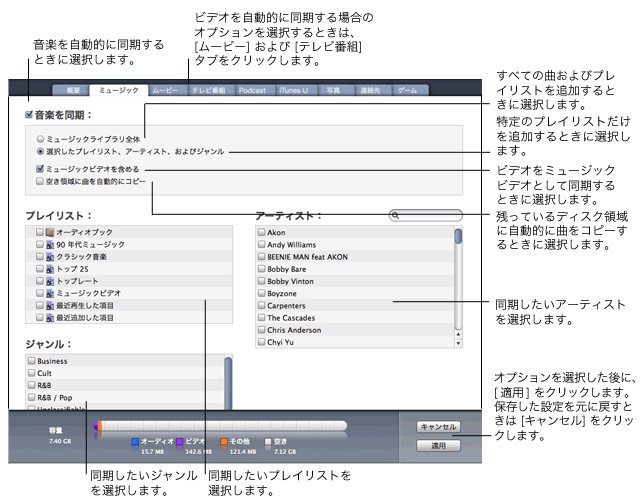Viewport: 640px width, 502px height.
Task: Check the Bobby Vinton artist checkbox
Action: (x=262, y=281)
